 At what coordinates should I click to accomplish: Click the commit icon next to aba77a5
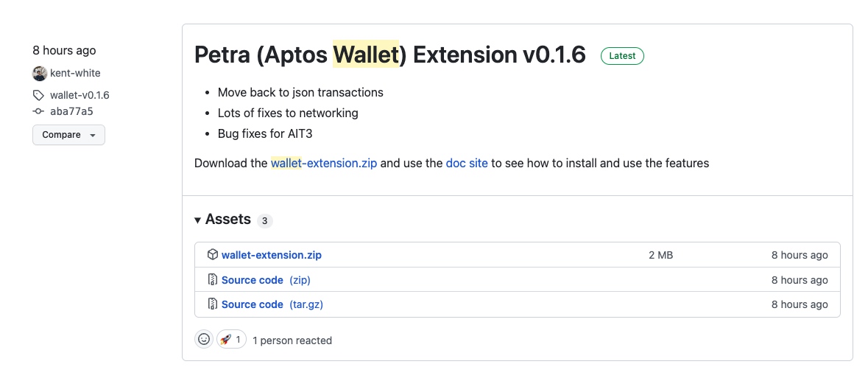coord(38,111)
